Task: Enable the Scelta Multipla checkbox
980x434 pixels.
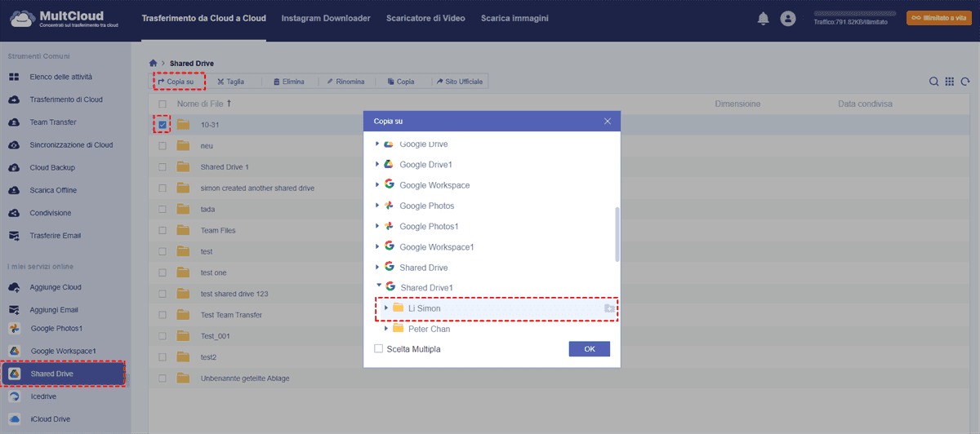Action: coord(378,348)
